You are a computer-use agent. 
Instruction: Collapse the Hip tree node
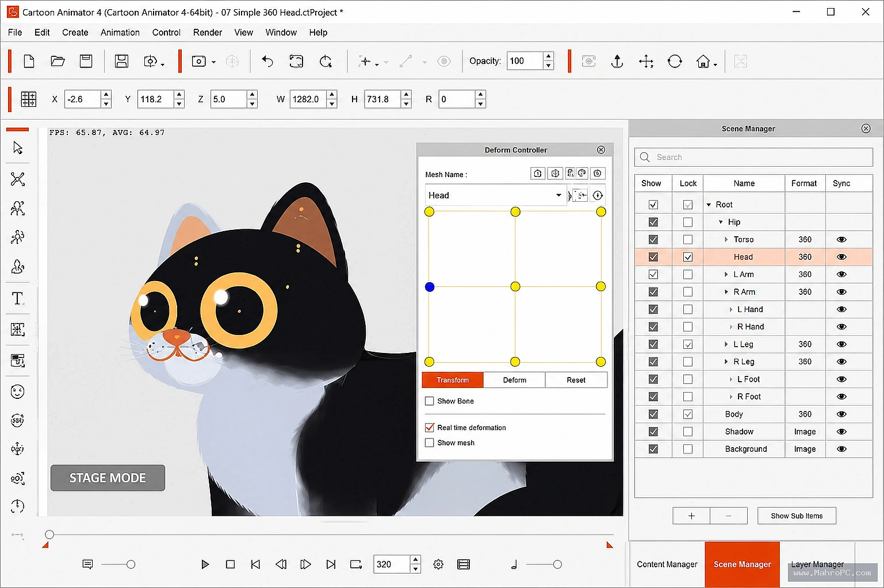pos(721,222)
